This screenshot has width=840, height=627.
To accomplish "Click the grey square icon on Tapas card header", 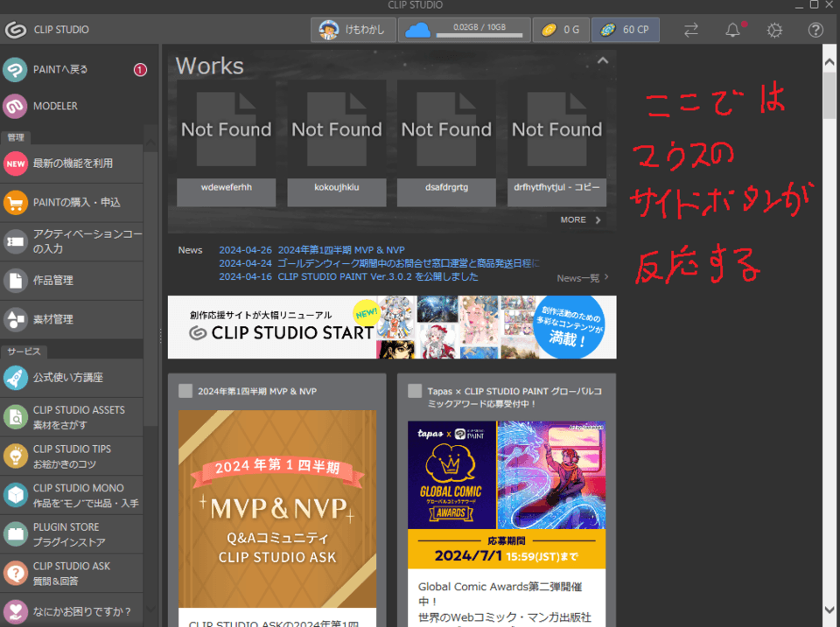I will [x=415, y=391].
